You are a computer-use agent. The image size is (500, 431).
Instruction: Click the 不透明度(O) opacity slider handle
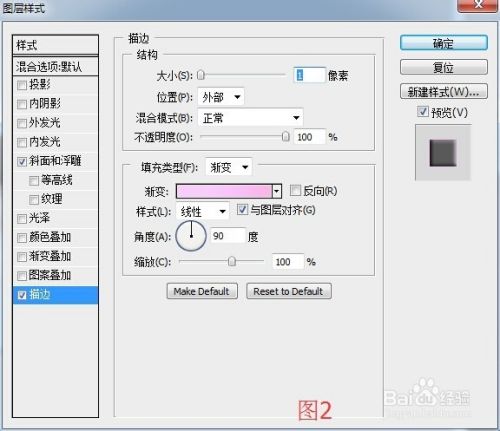coord(286,136)
